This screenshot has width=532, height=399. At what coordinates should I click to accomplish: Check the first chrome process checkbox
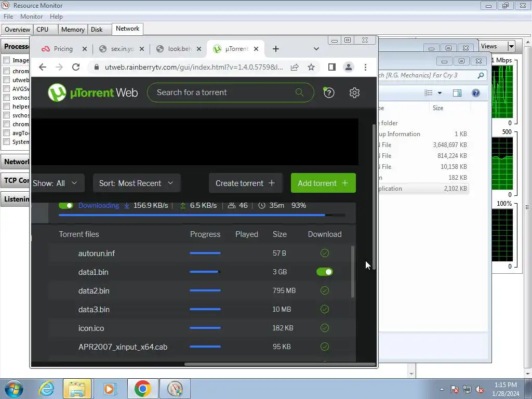pyautogui.click(x=6, y=71)
